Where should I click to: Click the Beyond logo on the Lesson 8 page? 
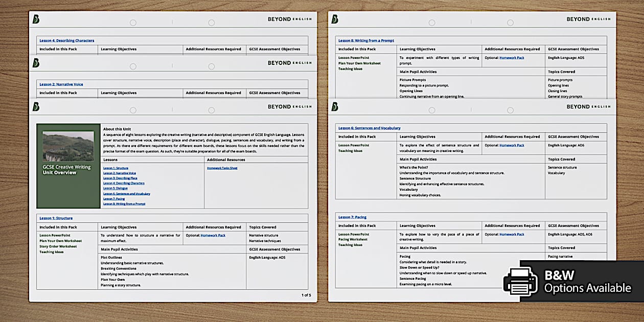coord(334,19)
